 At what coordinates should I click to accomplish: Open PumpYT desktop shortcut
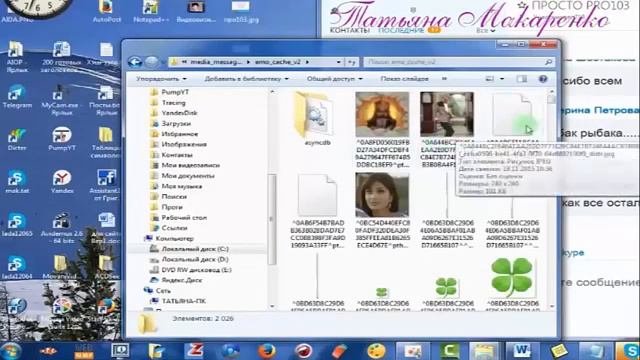click(x=62, y=140)
